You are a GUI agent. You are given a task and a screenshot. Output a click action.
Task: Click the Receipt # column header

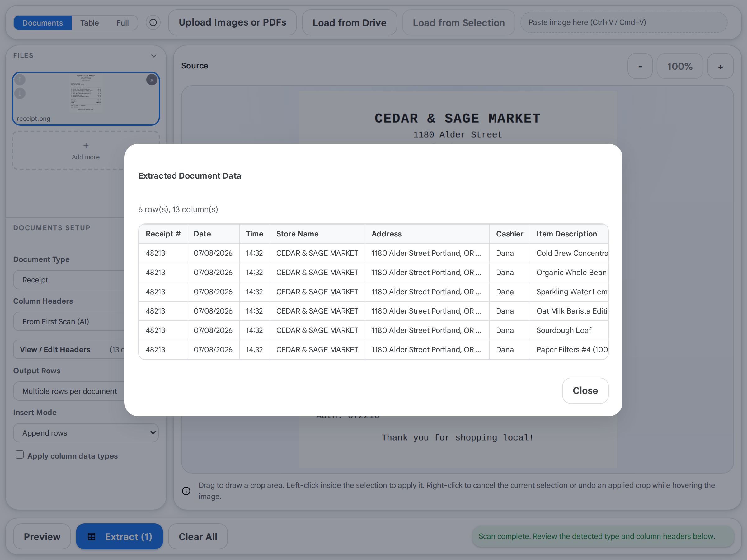point(163,234)
